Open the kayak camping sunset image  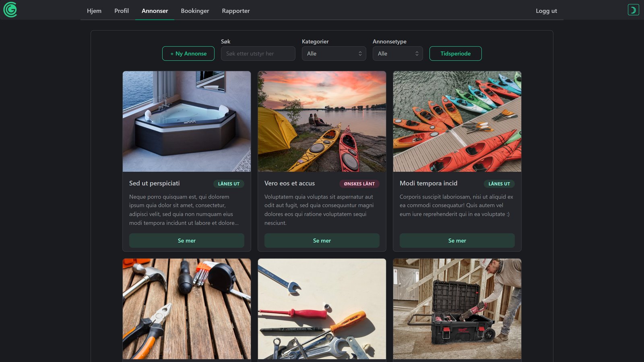pyautogui.click(x=322, y=121)
